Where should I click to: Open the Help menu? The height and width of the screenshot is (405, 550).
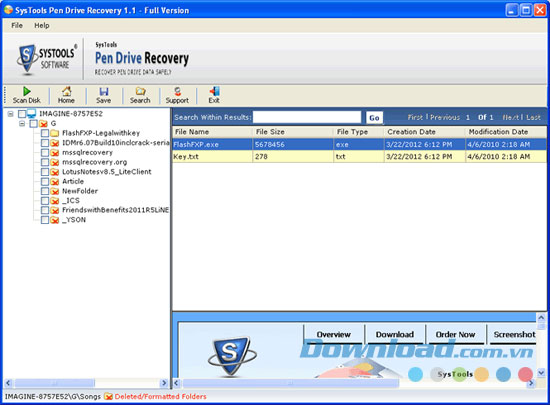pyautogui.click(x=42, y=25)
